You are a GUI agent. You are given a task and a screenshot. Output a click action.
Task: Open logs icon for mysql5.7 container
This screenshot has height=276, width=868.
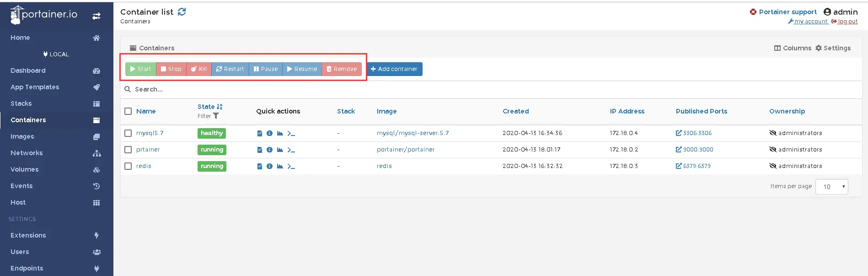[x=259, y=133]
